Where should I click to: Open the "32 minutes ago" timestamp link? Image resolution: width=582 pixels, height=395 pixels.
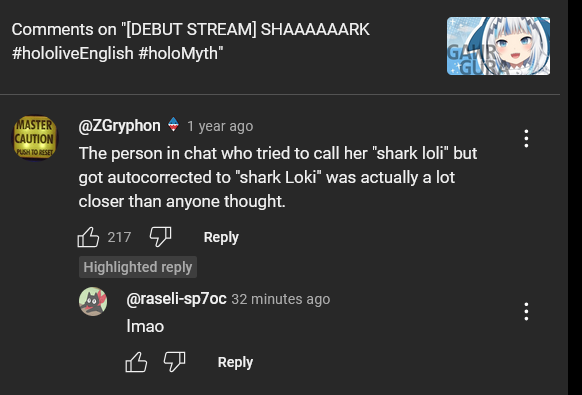tap(281, 299)
